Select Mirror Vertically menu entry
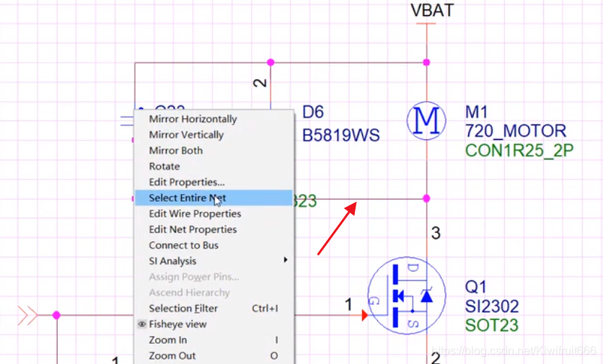The image size is (603, 364). click(186, 135)
